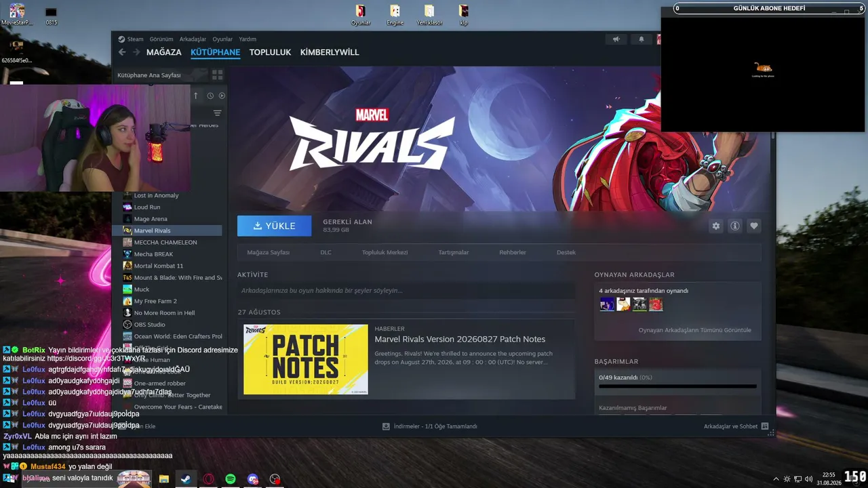Open Steam notifications bell

[642, 39]
